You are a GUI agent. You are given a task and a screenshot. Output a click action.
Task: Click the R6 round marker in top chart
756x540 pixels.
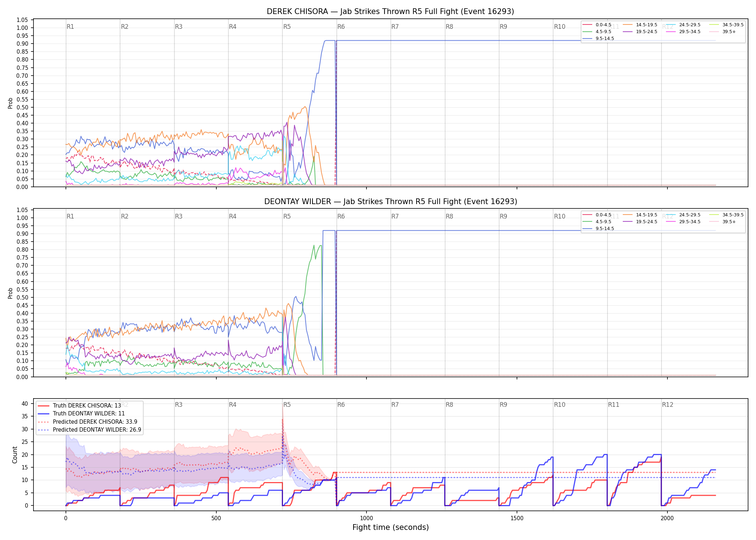(341, 27)
